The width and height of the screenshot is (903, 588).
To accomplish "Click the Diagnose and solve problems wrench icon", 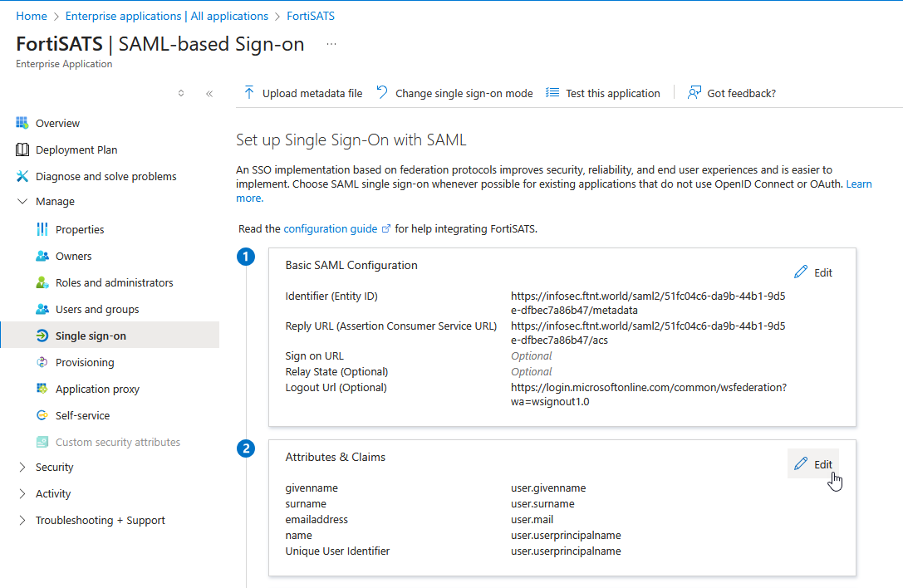I will (22, 176).
